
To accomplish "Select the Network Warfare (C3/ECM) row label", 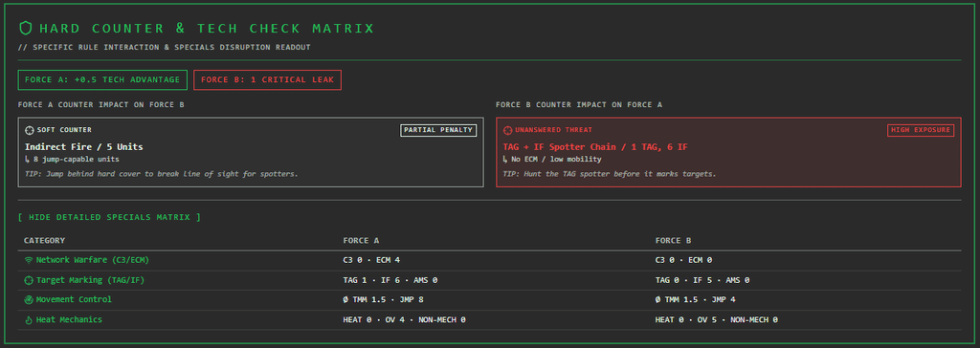I will (93, 260).
